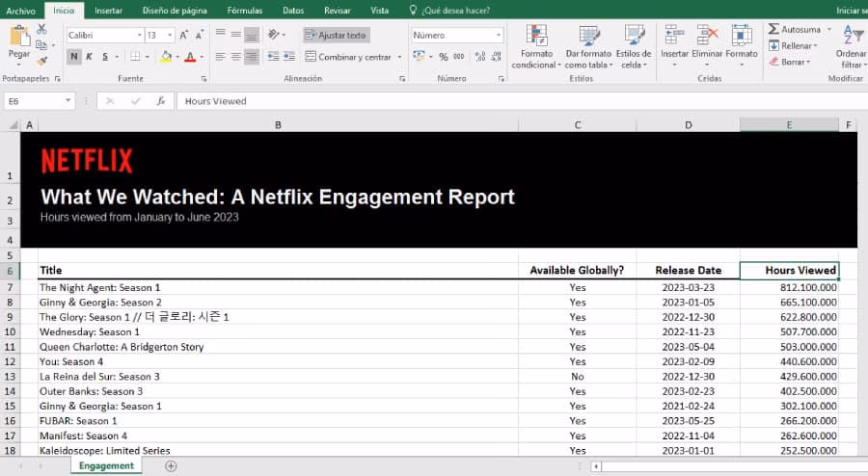868x476 pixels.
Task: Toggle bold (N) formatting
Action: point(74,57)
